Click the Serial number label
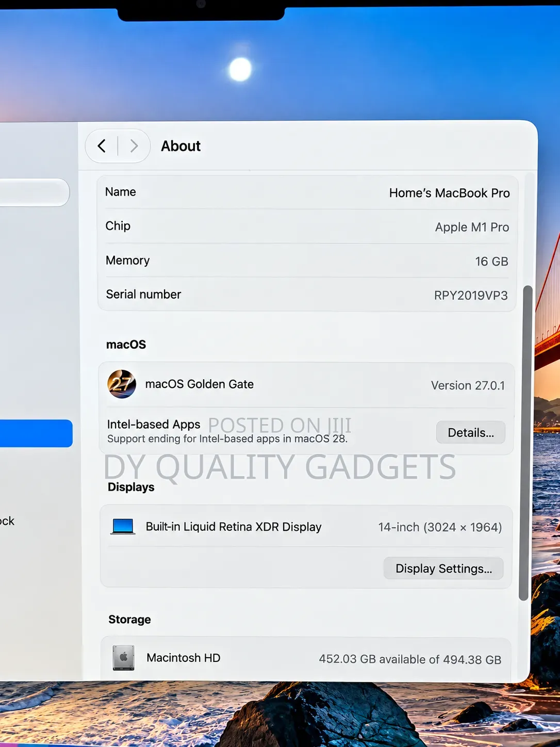The width and height of the screenshot is (560, 747). pyautogui.click(x=143, y=294)
